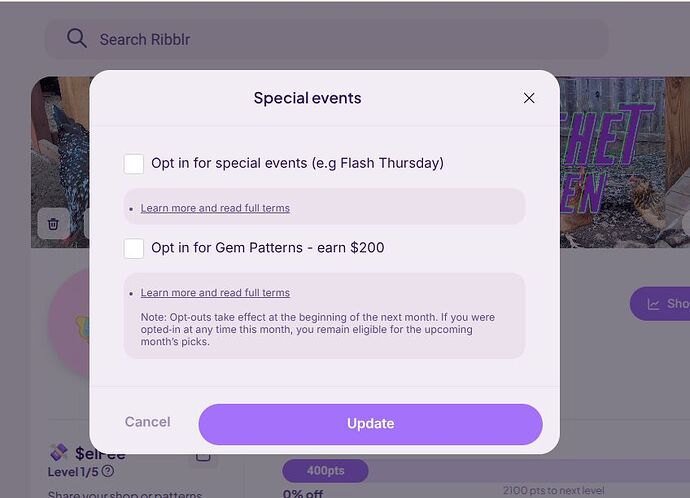Close the Special events dialog
The width and height of the screenshot is (690, 498).
[x=529, y=98]
